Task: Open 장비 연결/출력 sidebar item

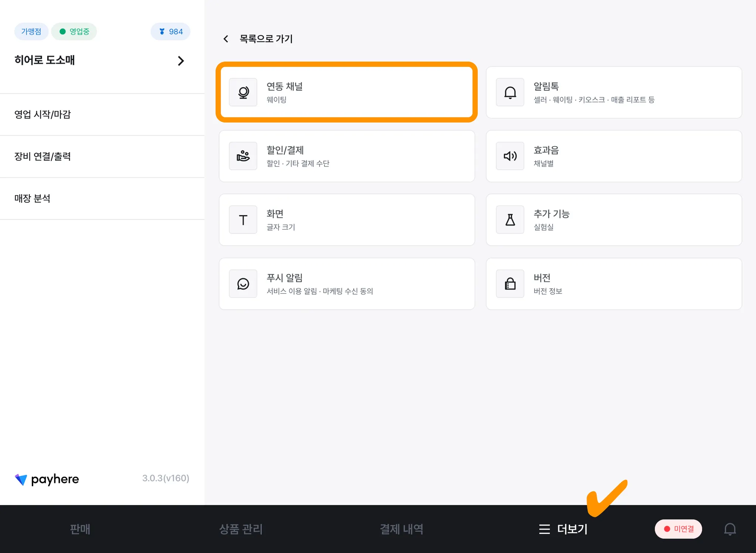Action: click(42, 157)
